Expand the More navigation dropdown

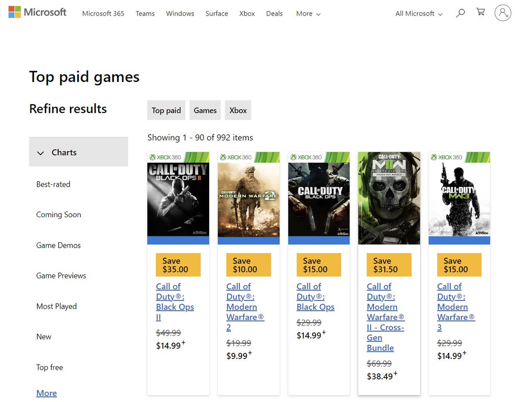308,14
